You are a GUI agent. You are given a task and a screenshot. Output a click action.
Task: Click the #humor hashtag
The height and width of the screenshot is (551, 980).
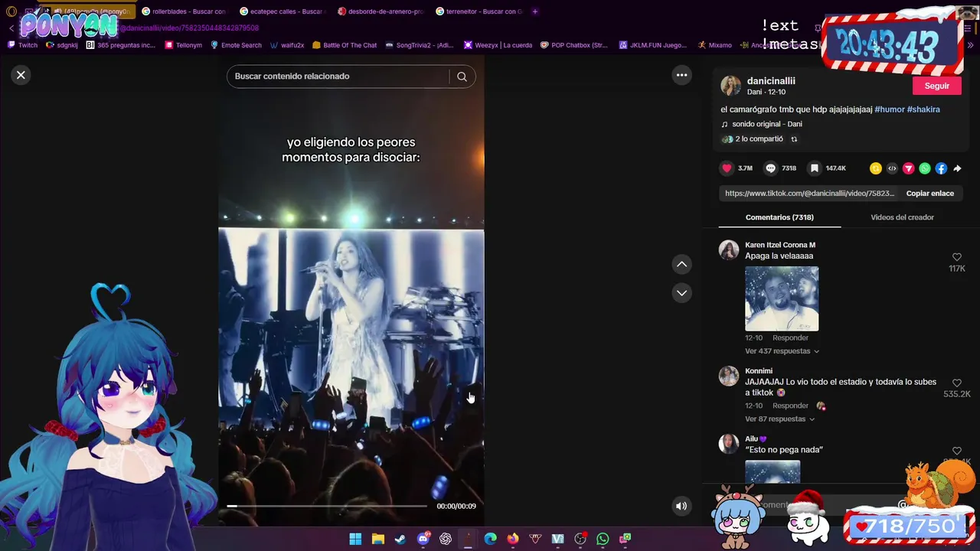(890, 109)
